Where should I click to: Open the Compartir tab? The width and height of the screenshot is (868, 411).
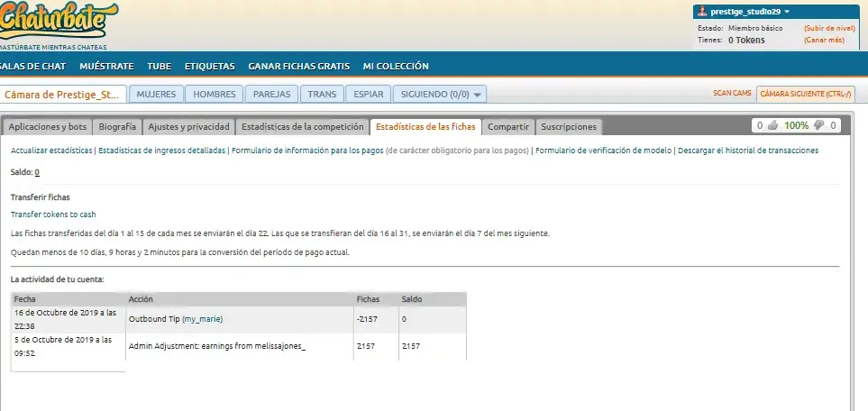(x=508, y=127)
